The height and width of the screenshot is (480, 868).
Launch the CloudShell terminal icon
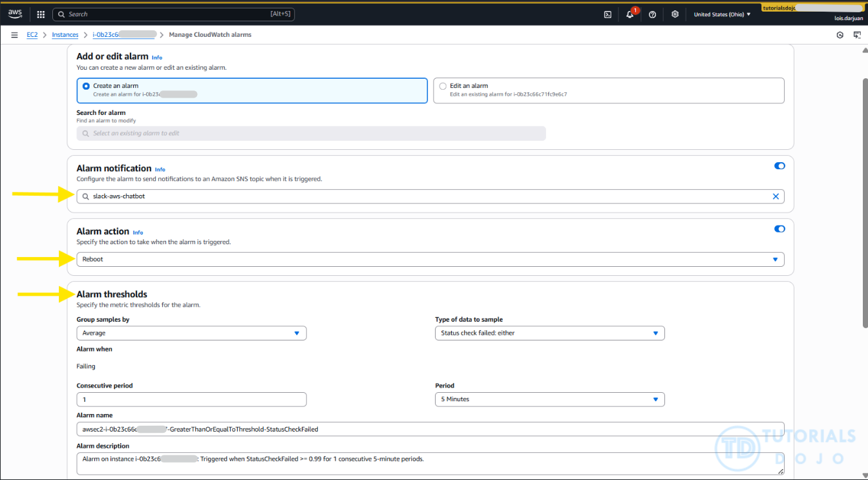pos(608,14)
